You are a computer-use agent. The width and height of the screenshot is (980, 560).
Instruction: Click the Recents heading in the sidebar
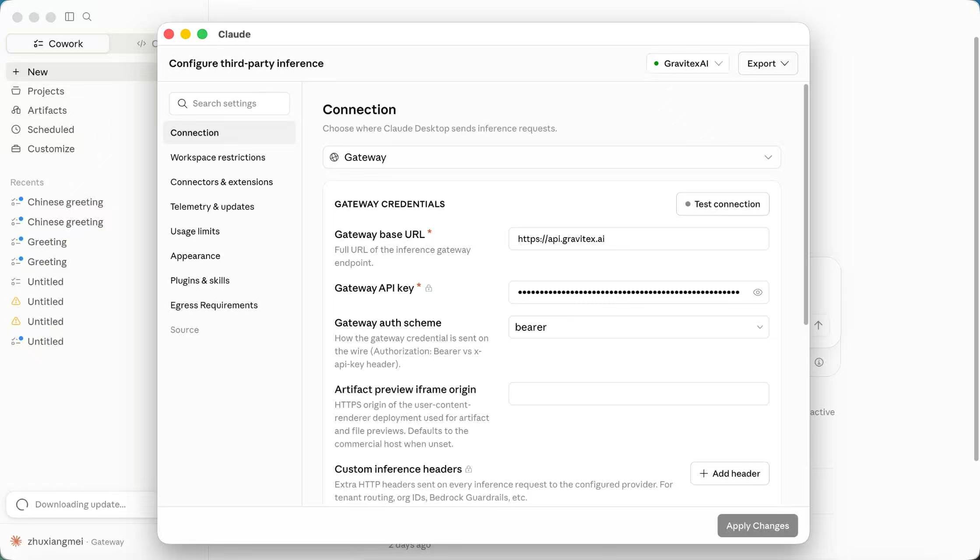click(x=27, y=182)
